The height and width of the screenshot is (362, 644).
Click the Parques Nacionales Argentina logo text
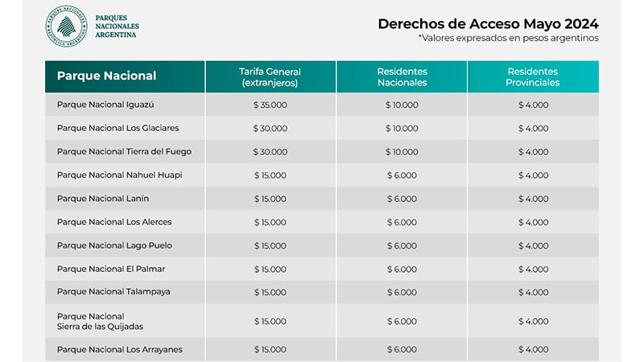click(116, 27)
